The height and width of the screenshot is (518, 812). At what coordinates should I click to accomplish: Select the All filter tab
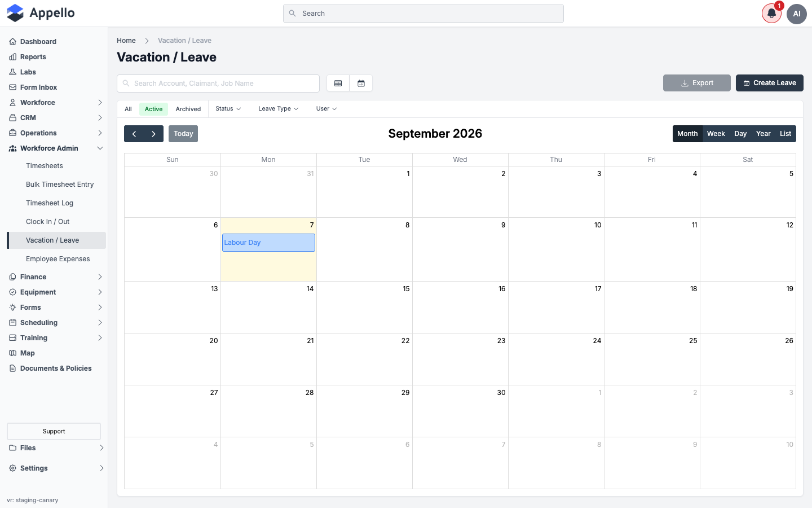point(128,109)
